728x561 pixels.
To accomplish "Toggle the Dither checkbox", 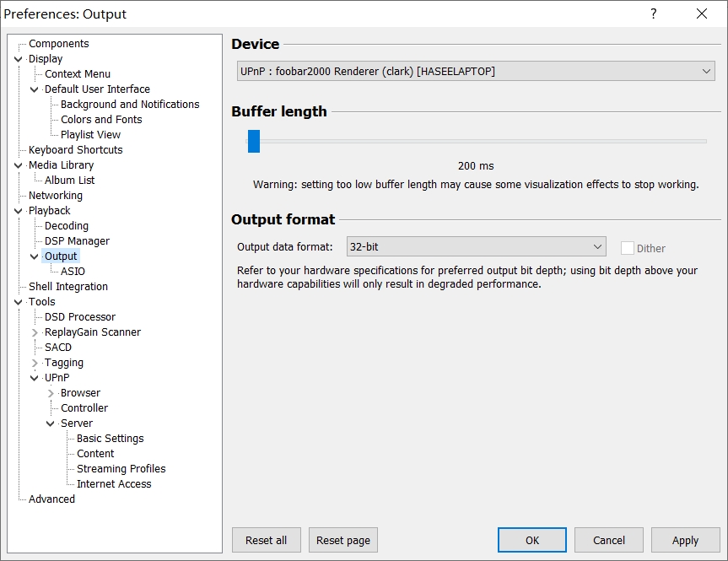I will pos(627,248).
